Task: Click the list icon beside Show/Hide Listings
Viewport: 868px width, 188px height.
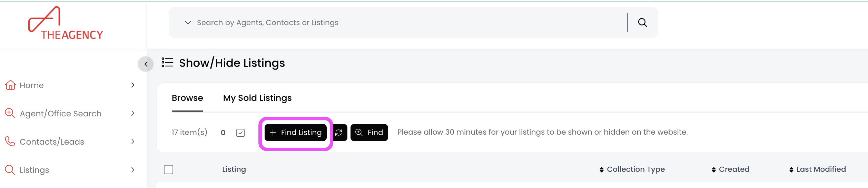Action: tap(167, 63)
